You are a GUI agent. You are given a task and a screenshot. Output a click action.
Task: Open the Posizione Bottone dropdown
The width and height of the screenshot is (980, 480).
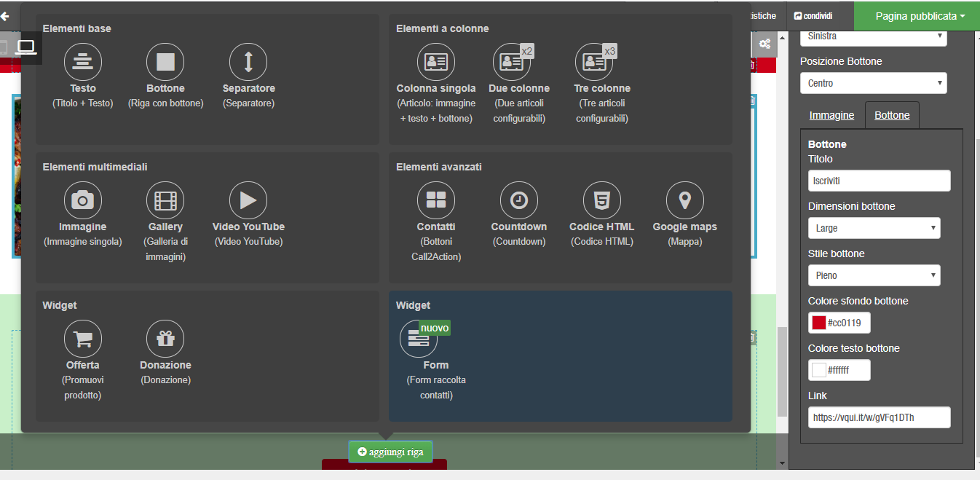pyautogui.click(x=873, y=83)
